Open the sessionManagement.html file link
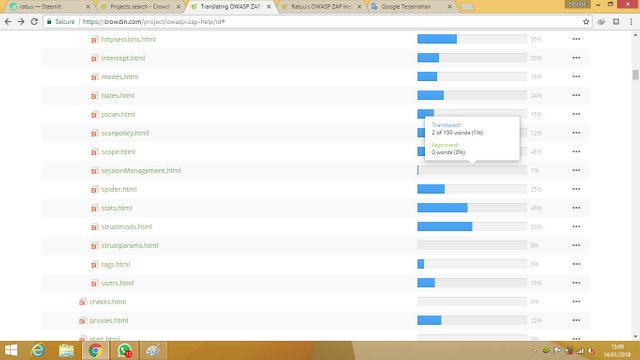Screen dimensions: 640x360 click(x=141, y=171)
